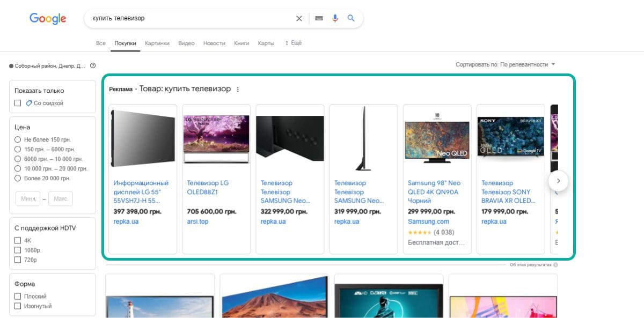The image size is (644, 318).
Task: Start voice search with the microphone icon
Action: tap(335, 18)
